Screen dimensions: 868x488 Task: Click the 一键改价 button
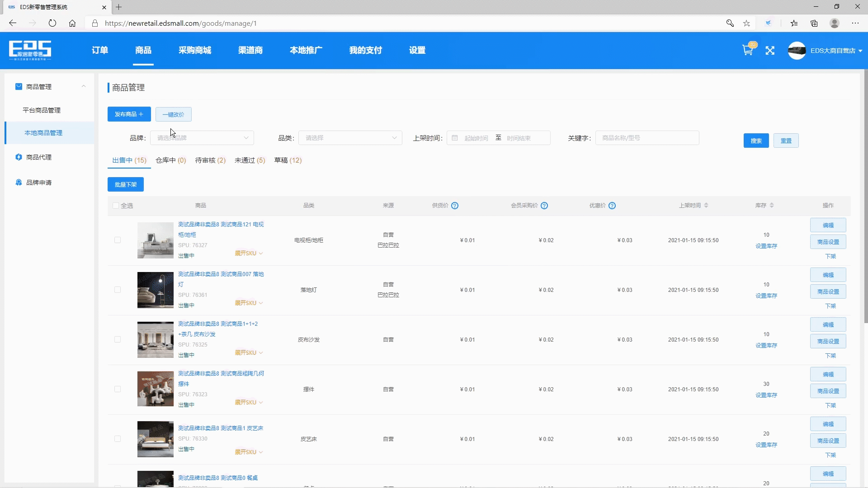[174, 114]
